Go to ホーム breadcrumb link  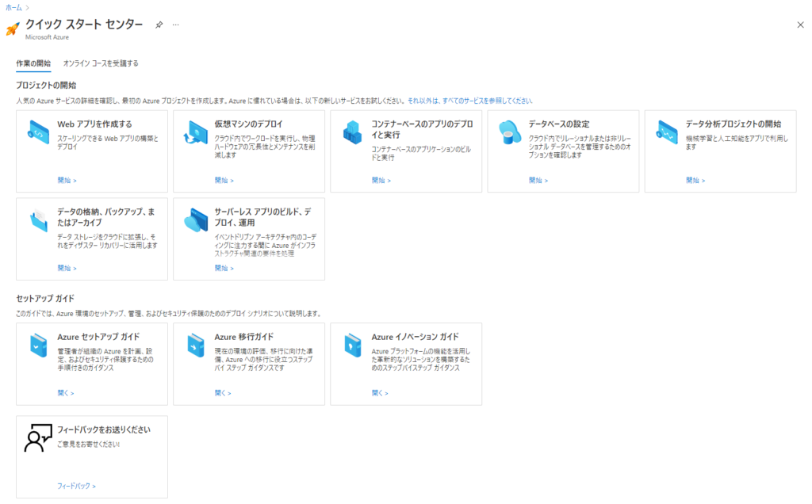[x=13, y=8]
